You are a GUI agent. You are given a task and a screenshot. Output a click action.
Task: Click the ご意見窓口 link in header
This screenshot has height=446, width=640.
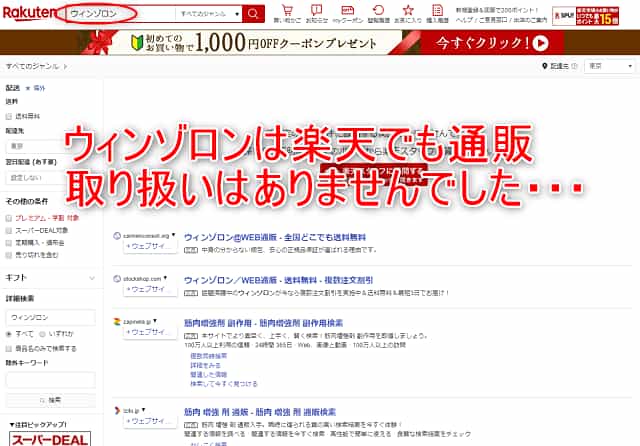click(x=493, y=20)
